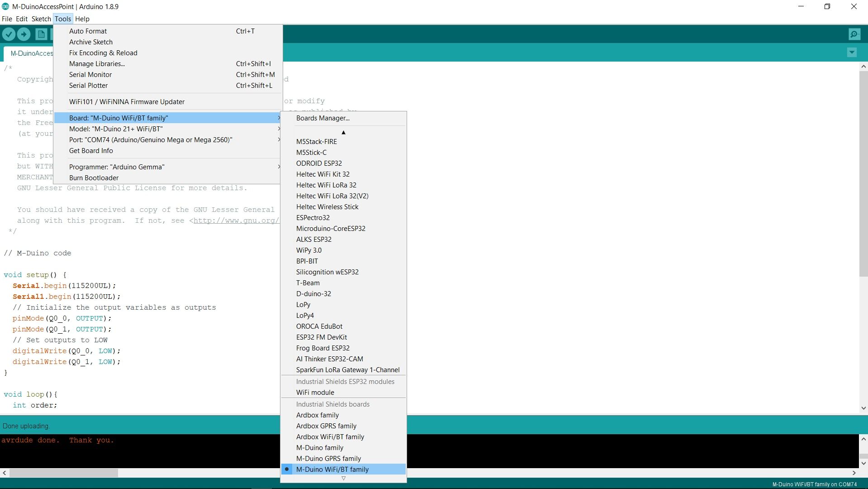This screenshot has height=489, width=868.
Task: Choose Archive Sketch
Action: pos(168,42)
